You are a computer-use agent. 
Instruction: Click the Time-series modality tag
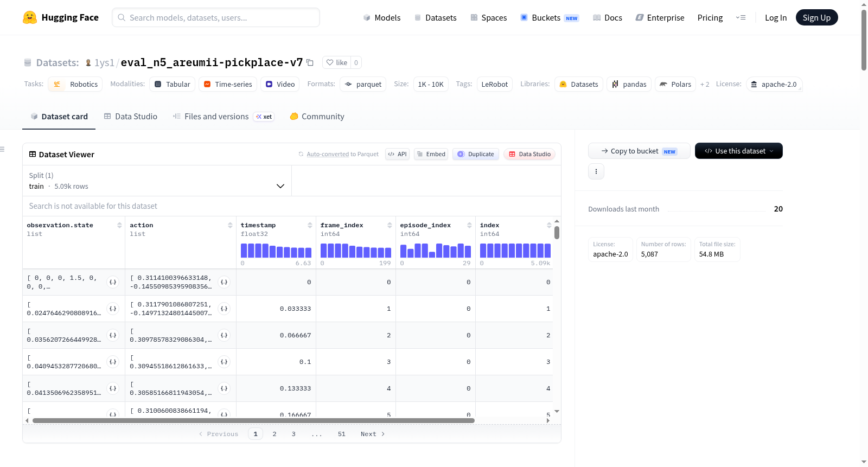pos(228,84)
